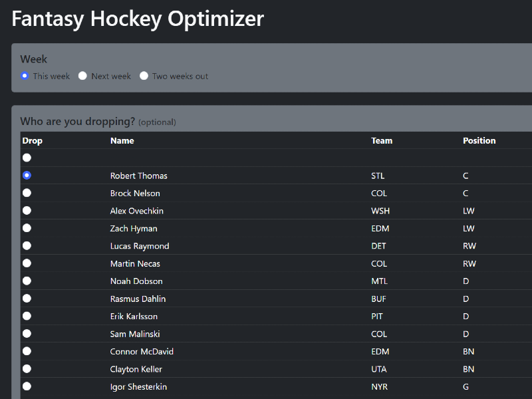Click the Name column header
This screenshot has height=399, width=532.
point(122,140)
